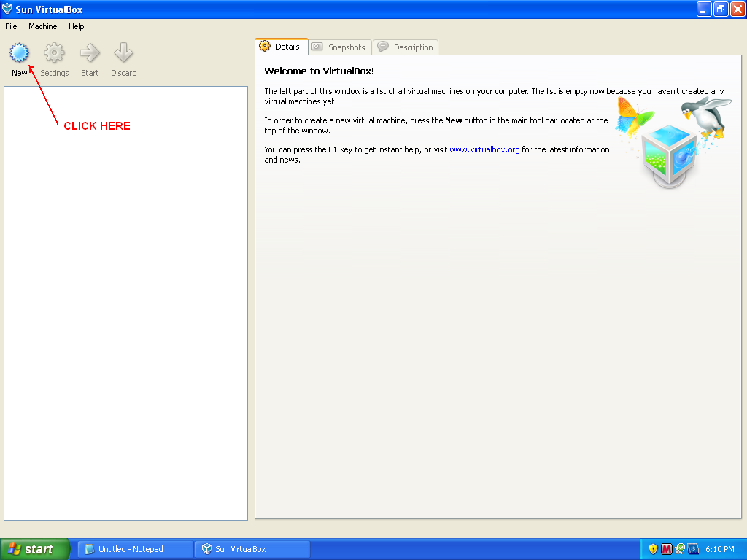Minimize the Sun VirtualBox window

704,9
